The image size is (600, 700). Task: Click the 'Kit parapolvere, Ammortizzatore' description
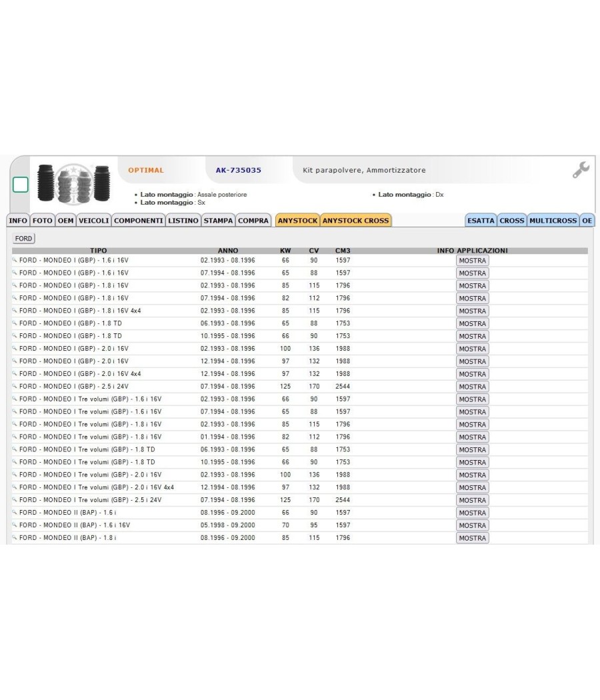[x=364, y=170]
